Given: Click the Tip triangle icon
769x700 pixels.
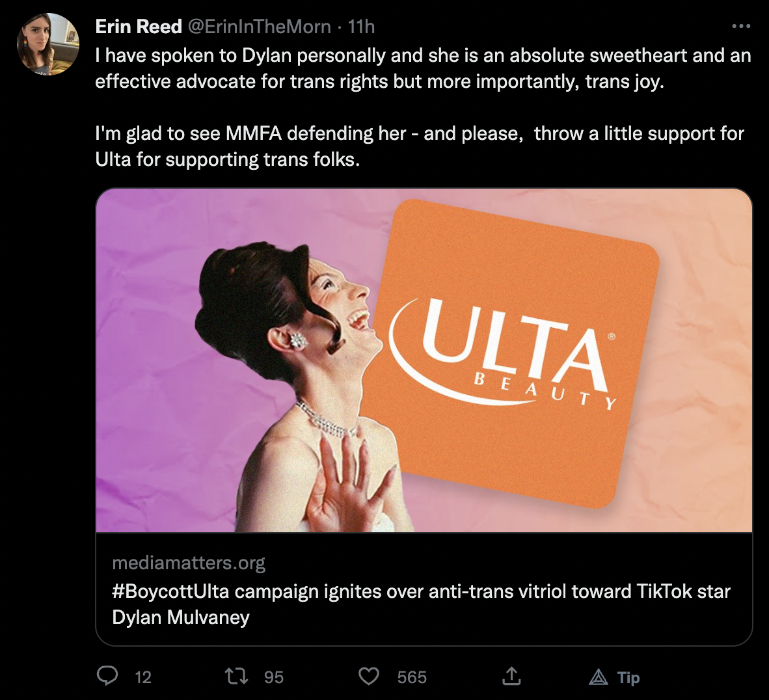Looking at the screenshot, I should [x=598, y=678].
